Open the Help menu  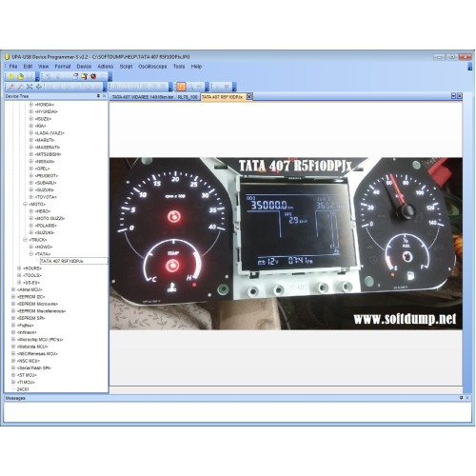point(196,67)
